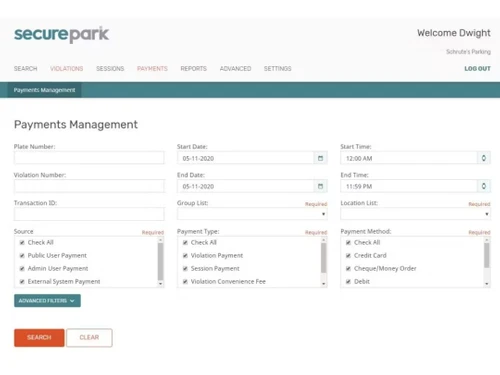
Task: Uncheck Cheque/Money Order payment method
Action: pos(348,268)
